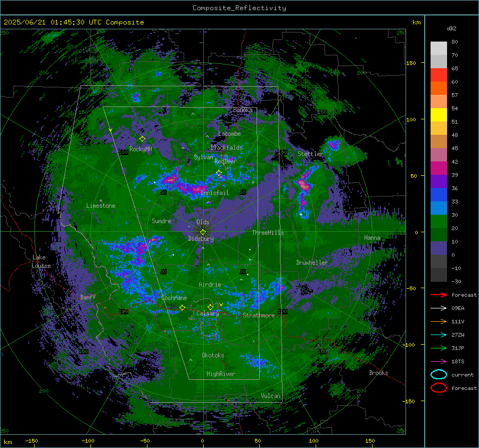Click the Sundre label
479x448 pixels.
point(161,221)
